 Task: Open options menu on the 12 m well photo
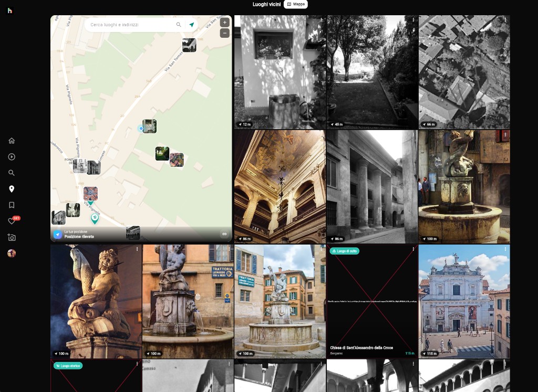321,20
